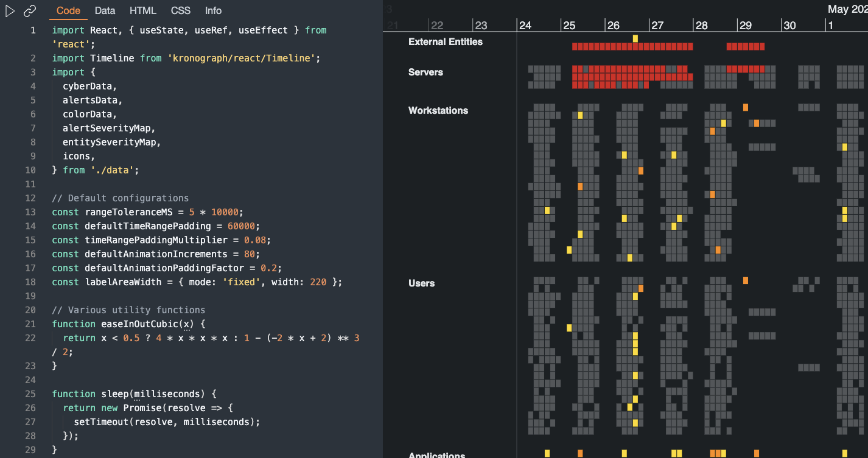View the Info tab
Viewport: 868px width, 458px height.
click(213, 10)
